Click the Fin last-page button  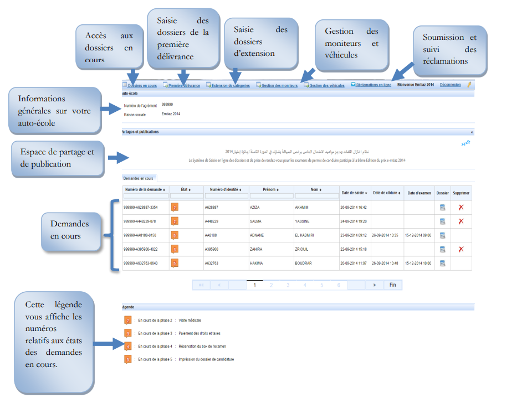click(x=392, y=285)
